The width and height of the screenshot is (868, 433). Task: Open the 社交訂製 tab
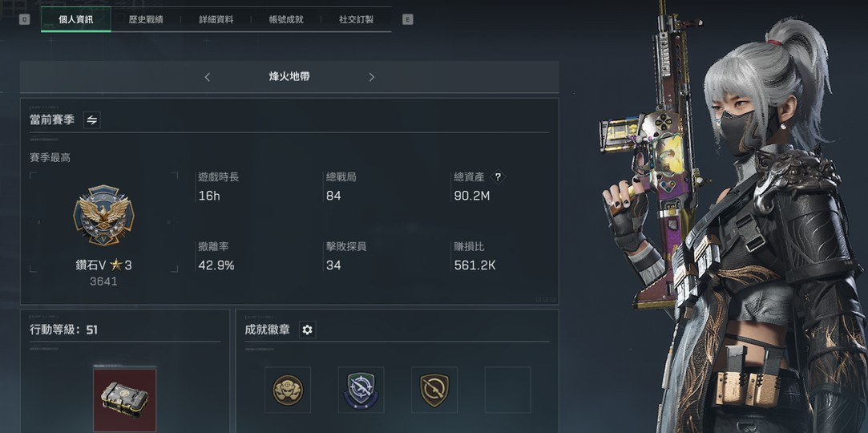click(356, 19)
